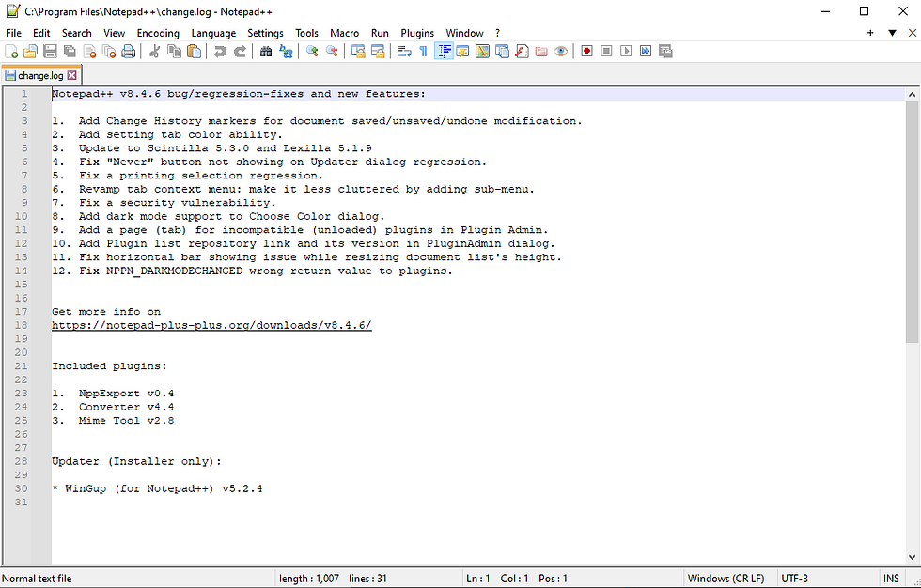Play back recorded macro button
This screenshot has height=588, width=921.
626,52
